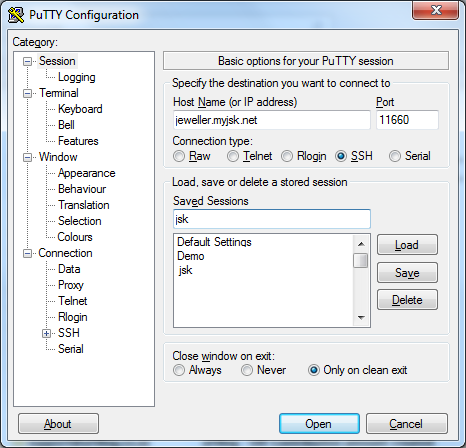Click the Save session button
This screenshot has height=448, width=466.
point(407,273)
